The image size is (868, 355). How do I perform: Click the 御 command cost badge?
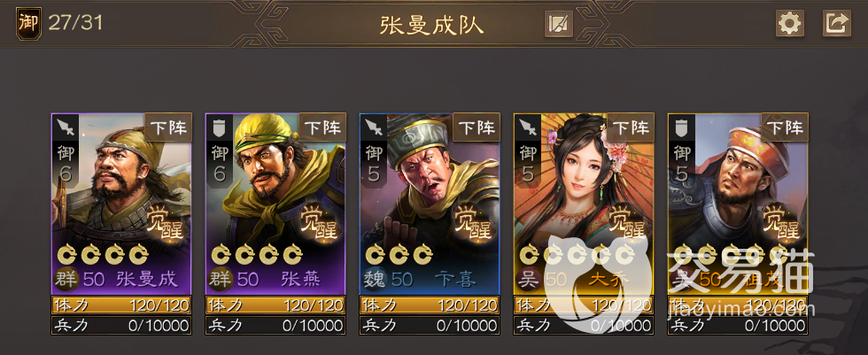[x=27, y=24]
